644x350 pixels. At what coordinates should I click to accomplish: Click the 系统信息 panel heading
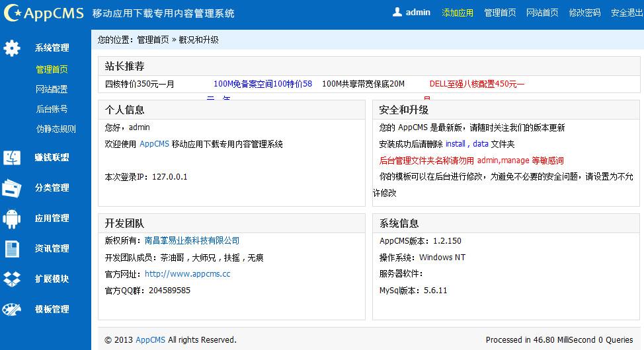[399, 224]
